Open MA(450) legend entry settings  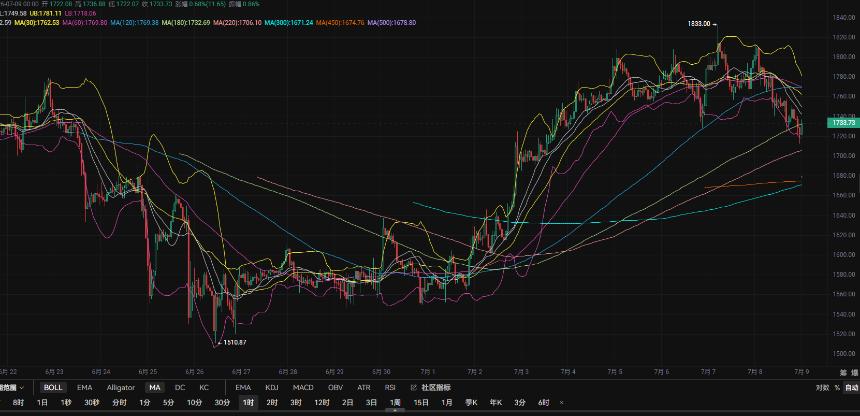(340, 23)
